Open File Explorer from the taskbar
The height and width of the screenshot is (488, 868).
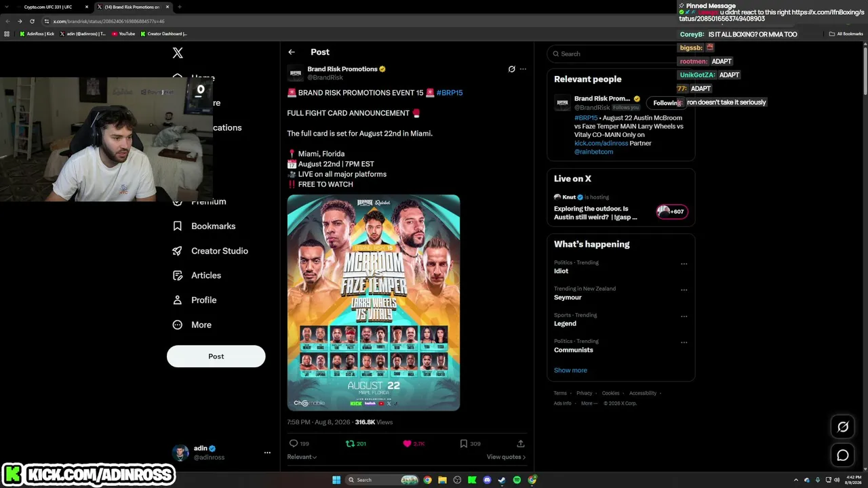coord(442,480)
